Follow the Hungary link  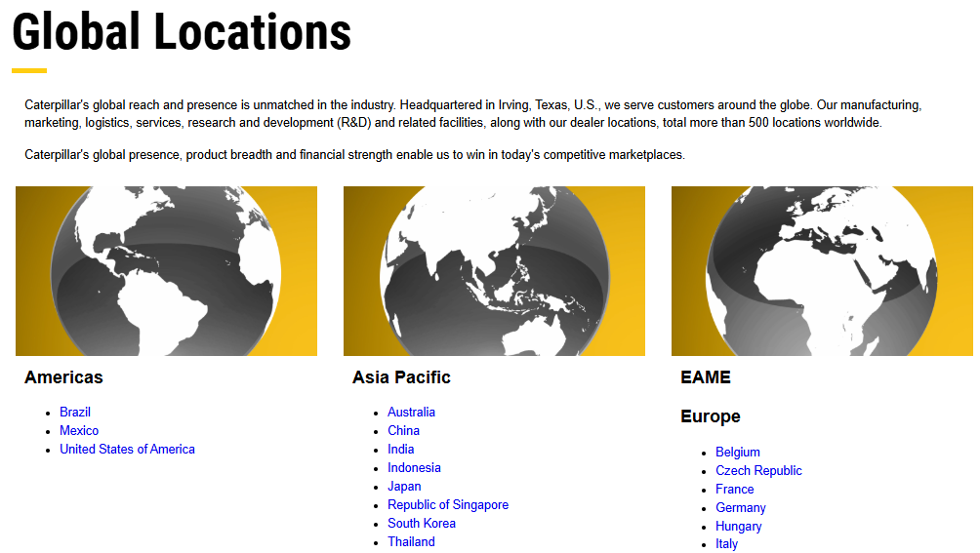coord(739,526)
